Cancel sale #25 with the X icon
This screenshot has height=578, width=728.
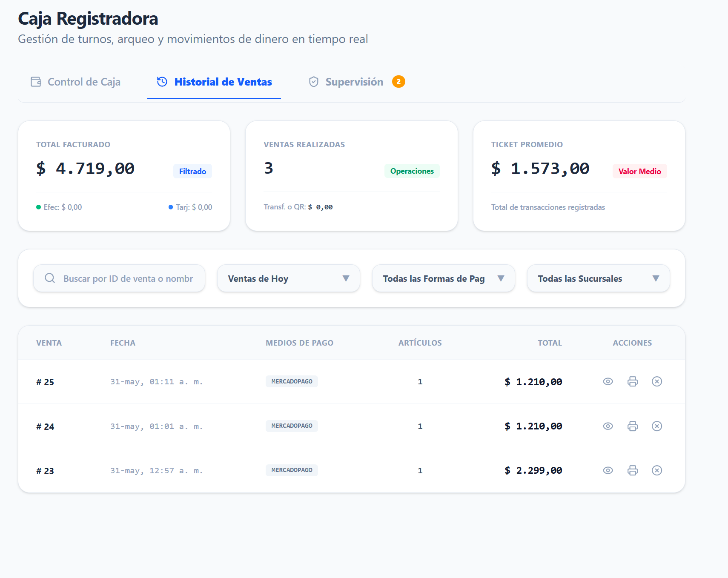[x=657, y=381]
